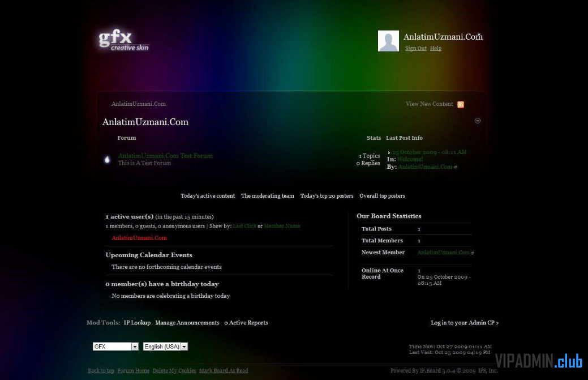Sort active users by Last Click
The width and height of the screenshot is (588, 380).
pos(244,226)
